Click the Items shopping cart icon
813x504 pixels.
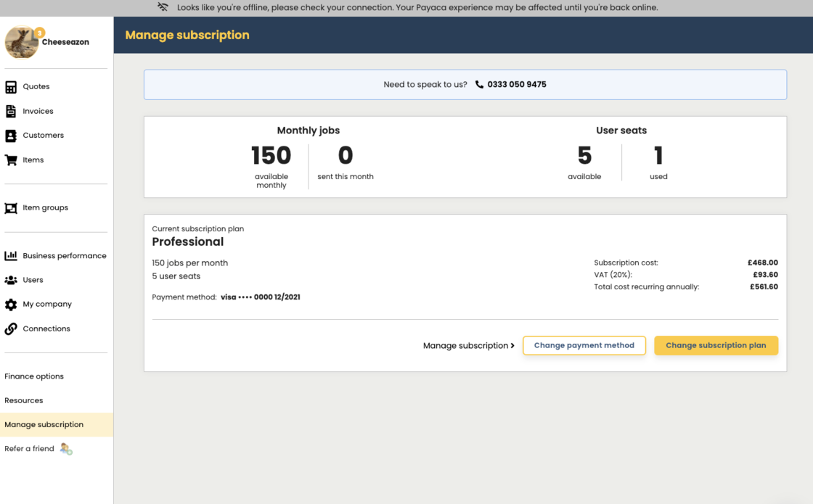coord(11,160)
